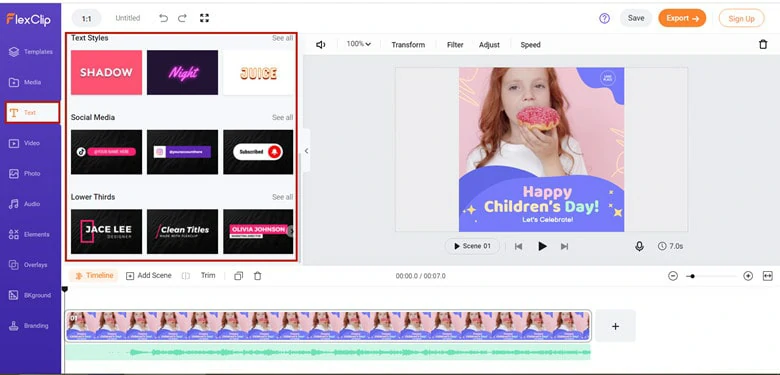
Task: Open the 100% zoom dropdown
Action: (x=359, y=44)
